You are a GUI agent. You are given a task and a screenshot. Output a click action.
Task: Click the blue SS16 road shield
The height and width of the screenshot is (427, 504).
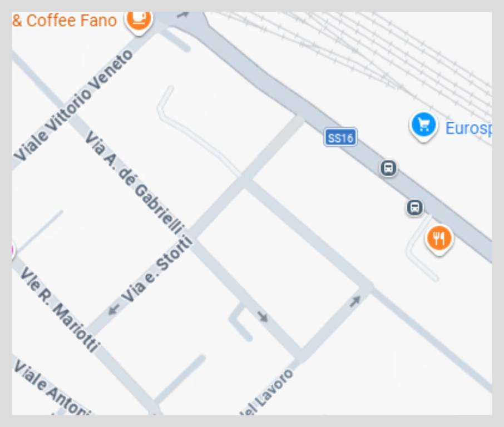click(340, 137)
